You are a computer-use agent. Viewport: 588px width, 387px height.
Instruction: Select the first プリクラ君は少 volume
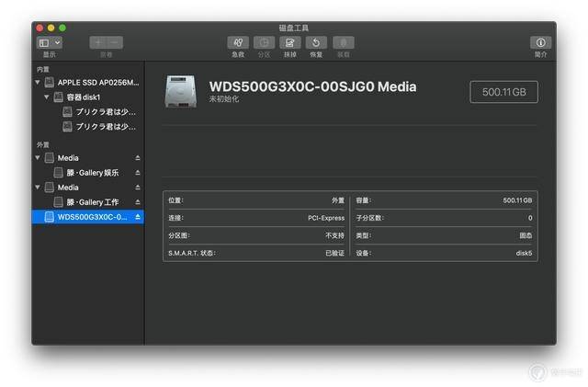coord(88,112)
